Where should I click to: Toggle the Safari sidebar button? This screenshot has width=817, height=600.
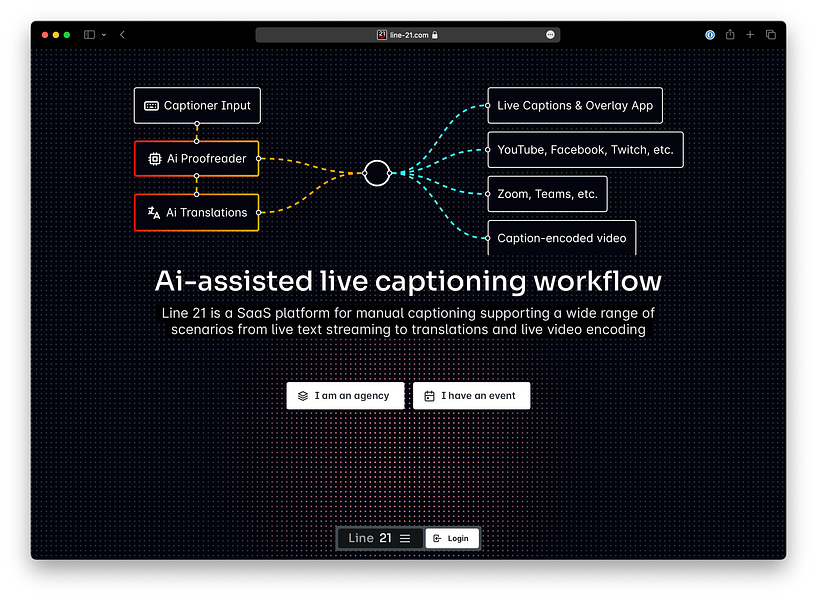(90, 35)
